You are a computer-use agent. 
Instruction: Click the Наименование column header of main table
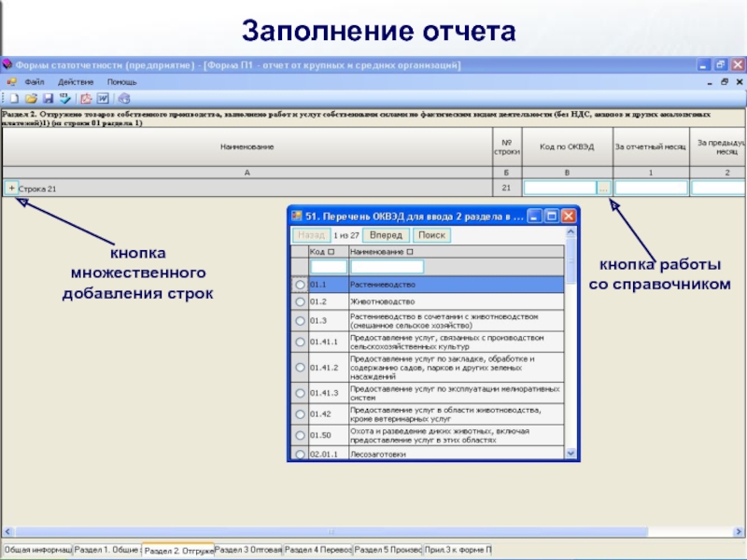[x=247, y=147]
